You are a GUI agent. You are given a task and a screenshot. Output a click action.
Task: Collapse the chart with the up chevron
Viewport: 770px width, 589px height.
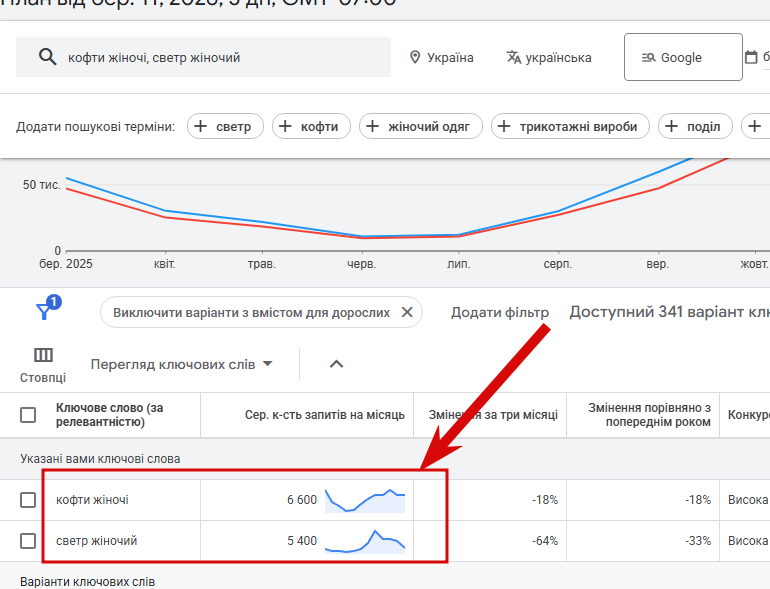(336, 364)
